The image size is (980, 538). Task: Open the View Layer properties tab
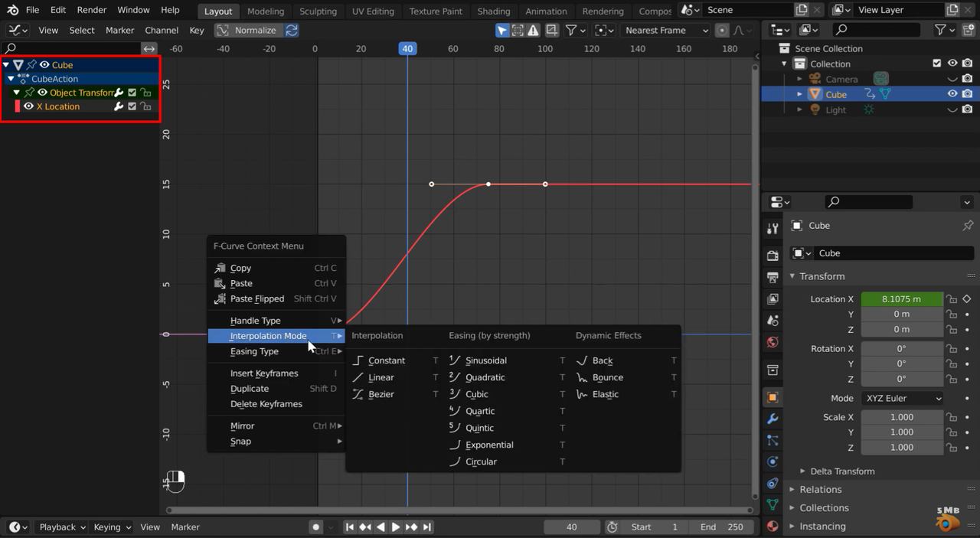coord(773,298)
